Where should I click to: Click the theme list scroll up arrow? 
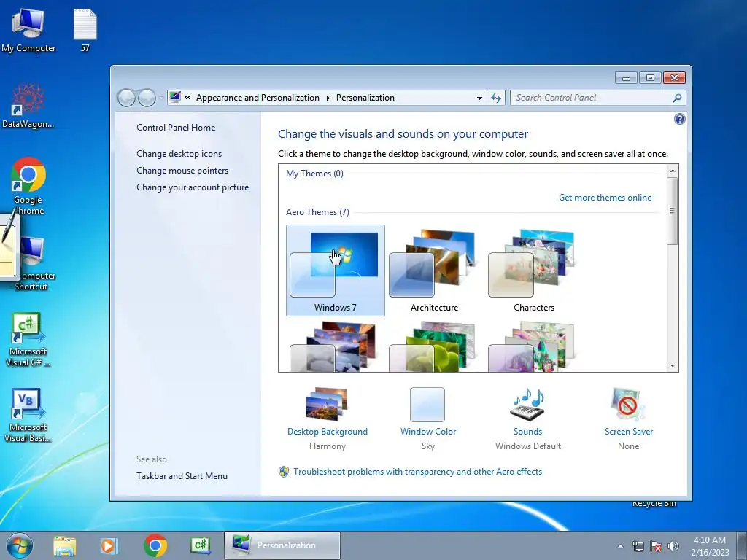click(x=673, y=171)
